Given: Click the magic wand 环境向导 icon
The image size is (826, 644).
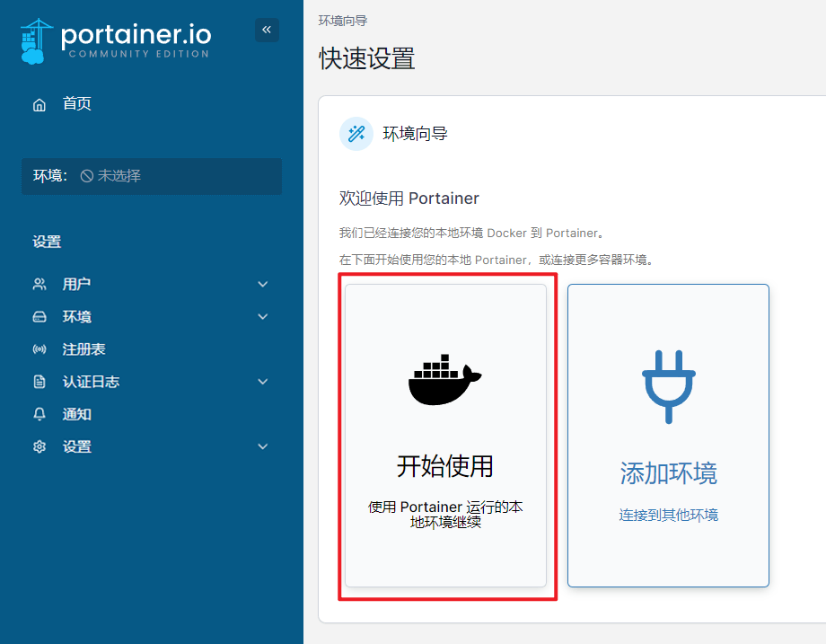Looking at the screenshot, I should (x=356, y=134).
